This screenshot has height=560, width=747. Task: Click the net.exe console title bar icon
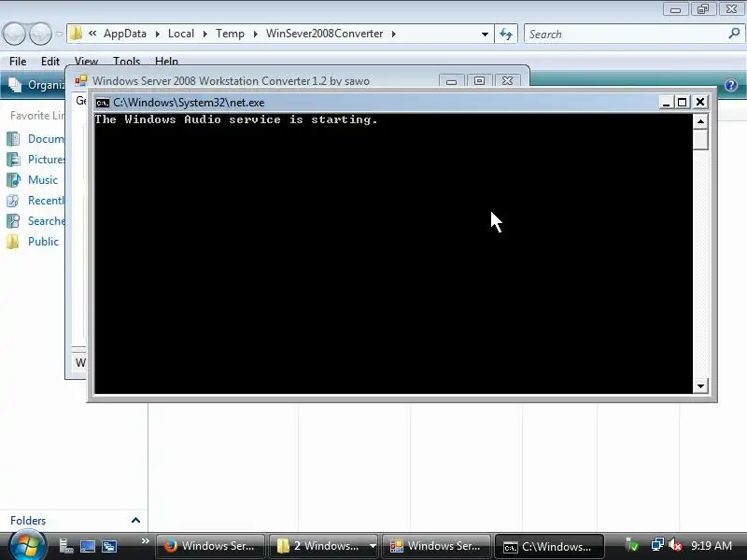tap(102, 103)
